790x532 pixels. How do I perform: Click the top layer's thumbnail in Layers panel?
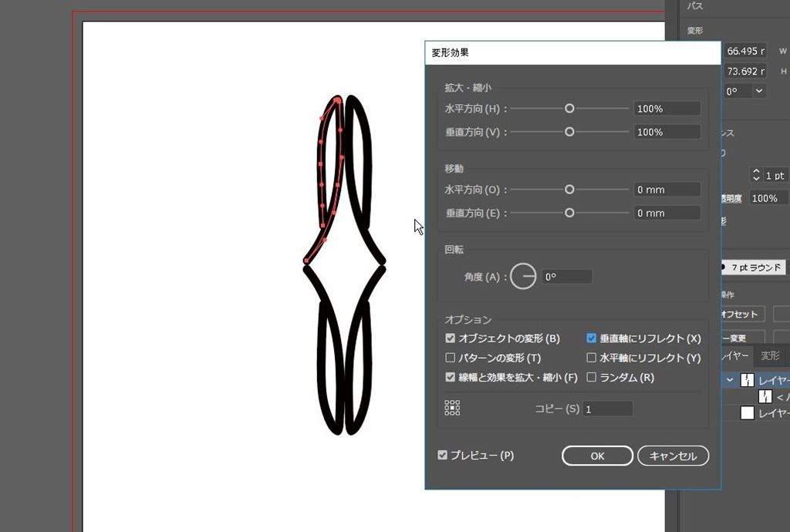coord(747,380)
